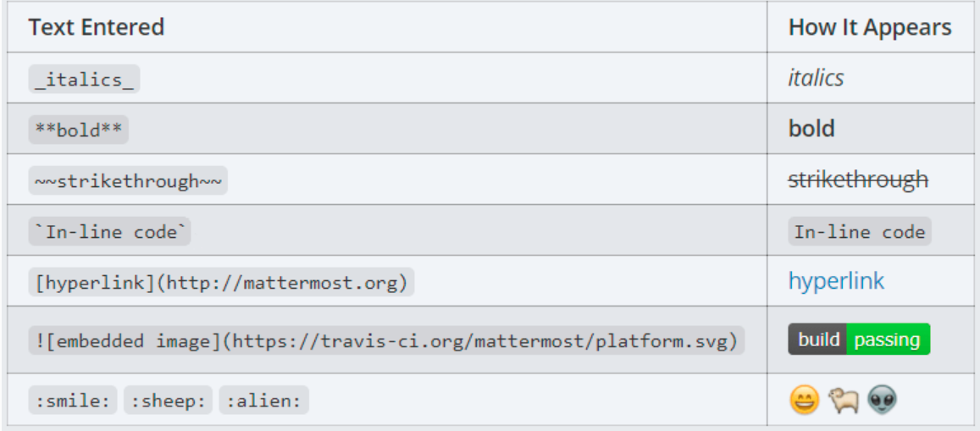Click the ~~strikethrough~~ code snippet
The height and width of the screenshot is (431, 980).
click(x=128, y=180)
